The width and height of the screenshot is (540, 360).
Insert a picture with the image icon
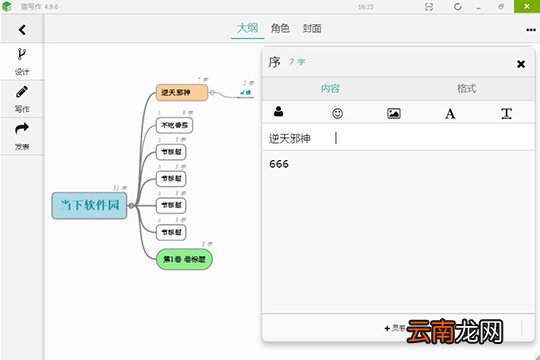pyautogui.click(x=394, y=113)
